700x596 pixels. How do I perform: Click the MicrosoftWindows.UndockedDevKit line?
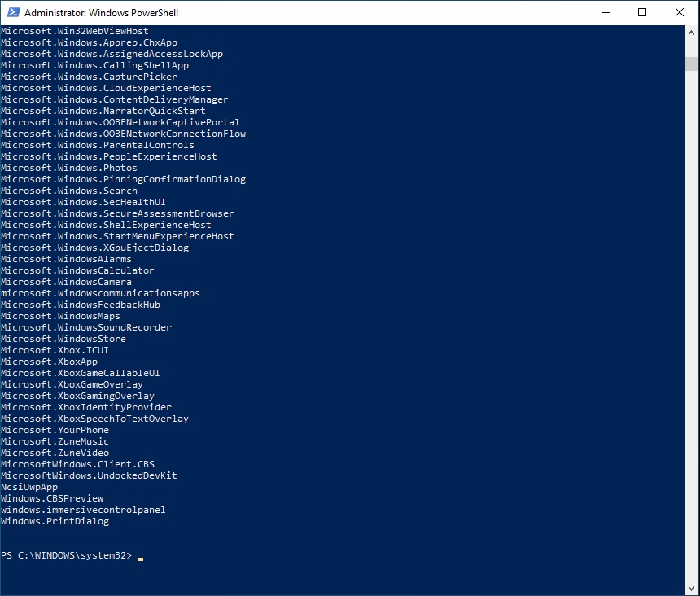tap(89, 475)
